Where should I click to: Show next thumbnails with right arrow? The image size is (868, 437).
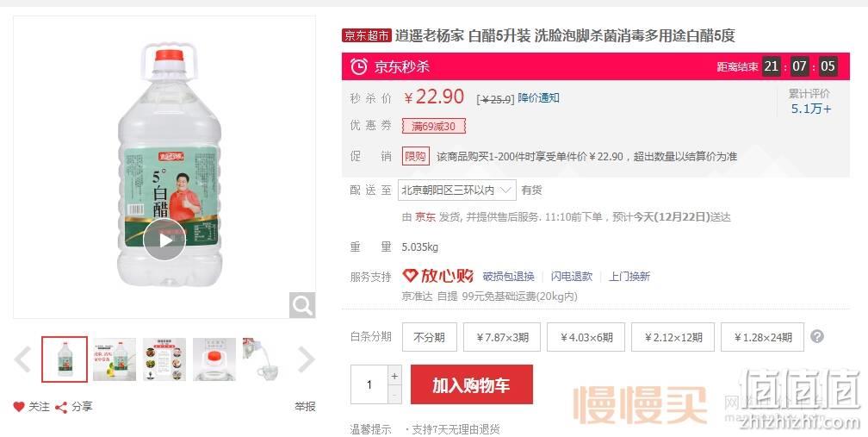(x=307, y=359)
